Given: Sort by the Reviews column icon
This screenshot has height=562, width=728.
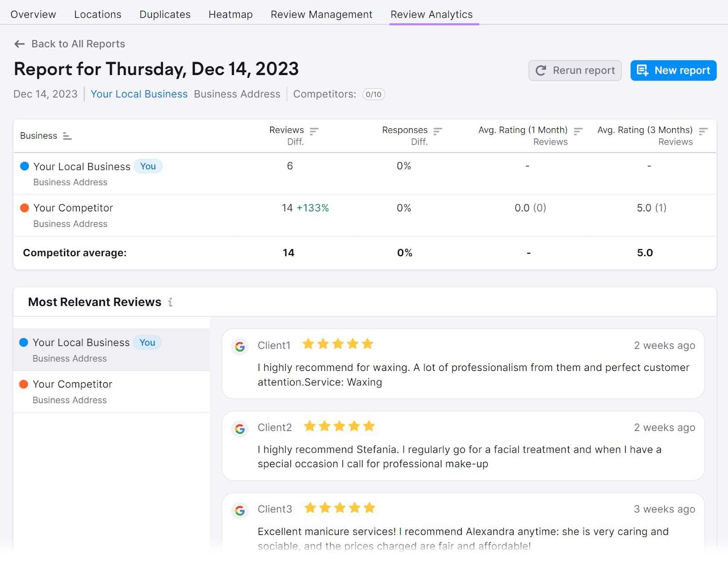Looking at the screenshot, I should tap(313, 130).
